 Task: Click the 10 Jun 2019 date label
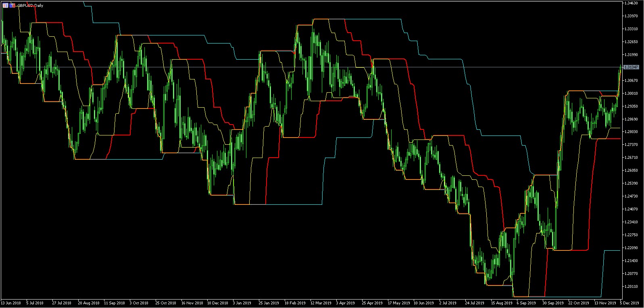424,303
